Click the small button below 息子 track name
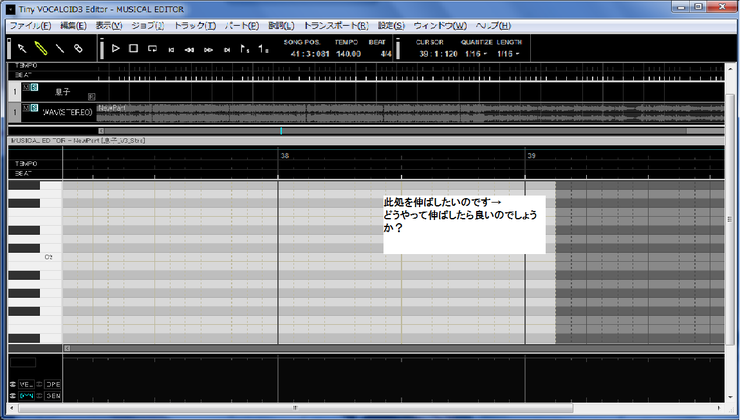The height and width of the screenshot is (420, 740). [92, 96]
